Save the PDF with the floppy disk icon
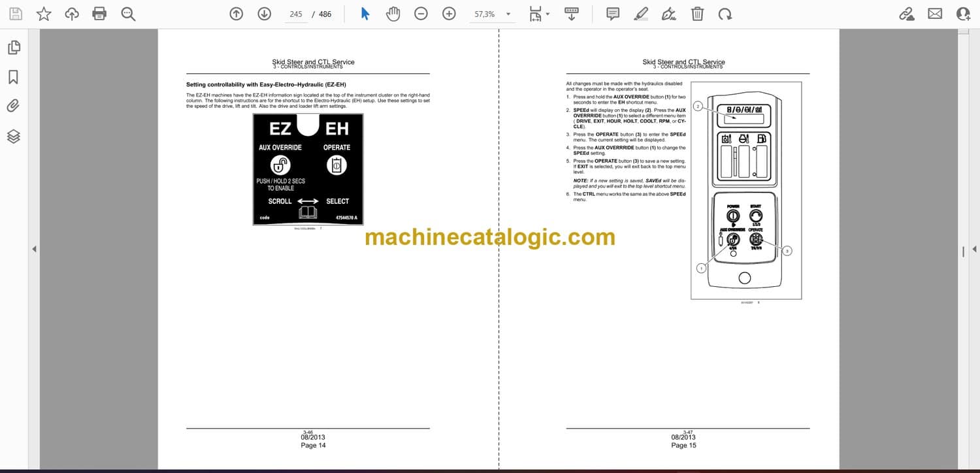Viewport: 980px width, 473px height. coord(16,14)
